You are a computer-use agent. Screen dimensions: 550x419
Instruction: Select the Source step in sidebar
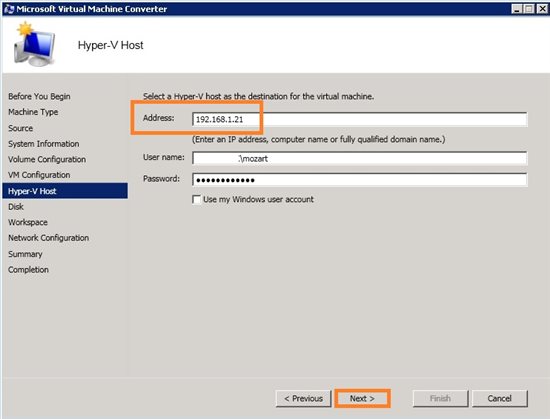click(21, 128)
